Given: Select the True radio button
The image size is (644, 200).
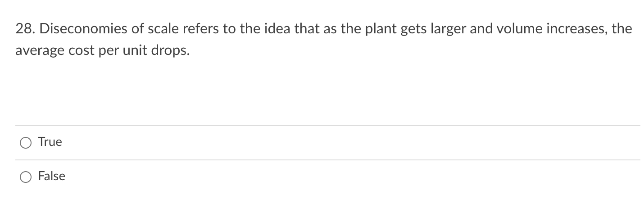Looking at the screenshot, I should tap(26, 143).
